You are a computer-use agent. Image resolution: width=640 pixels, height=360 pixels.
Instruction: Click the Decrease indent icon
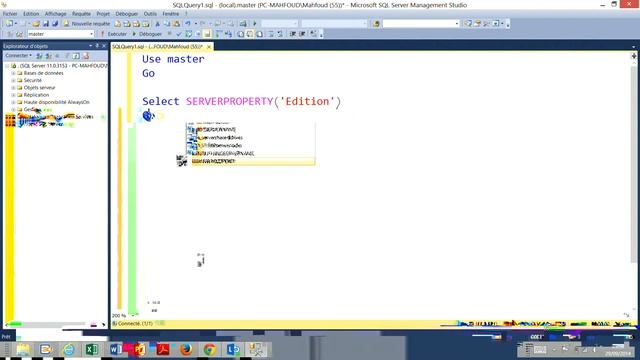click(293, 34)
